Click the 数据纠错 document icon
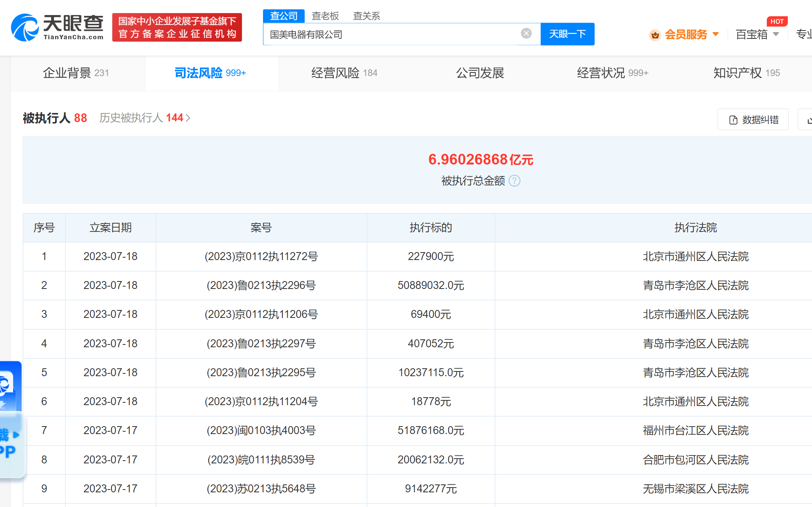This screenshot has width=812, height=507. coord(733,120)
